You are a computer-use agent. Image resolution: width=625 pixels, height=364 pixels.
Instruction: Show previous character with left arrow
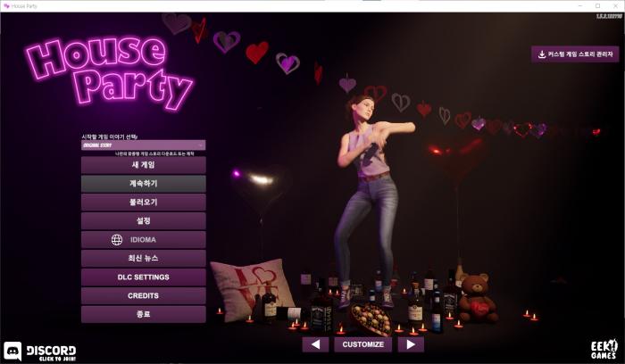pos(315,344)
